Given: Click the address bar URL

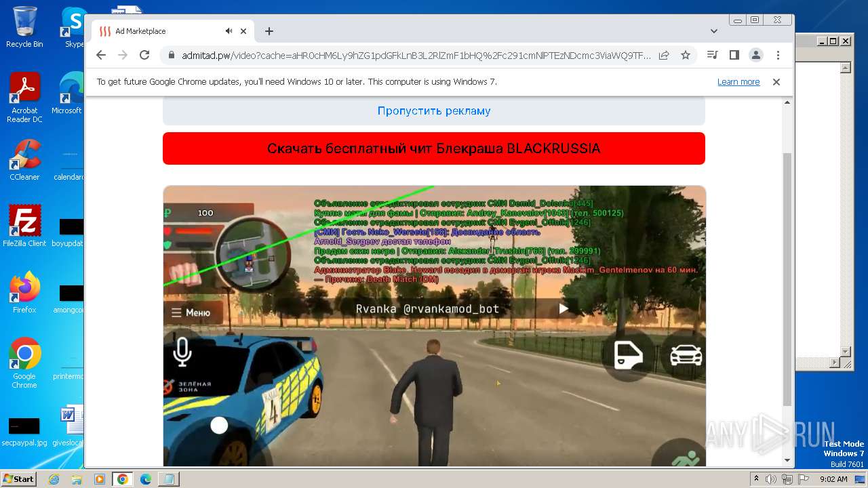Looking at the screenshot, I should 416,56.
